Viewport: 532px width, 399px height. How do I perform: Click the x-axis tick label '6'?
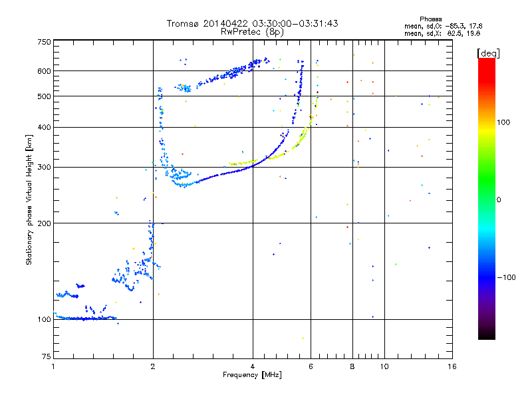(x=311, y=366)
